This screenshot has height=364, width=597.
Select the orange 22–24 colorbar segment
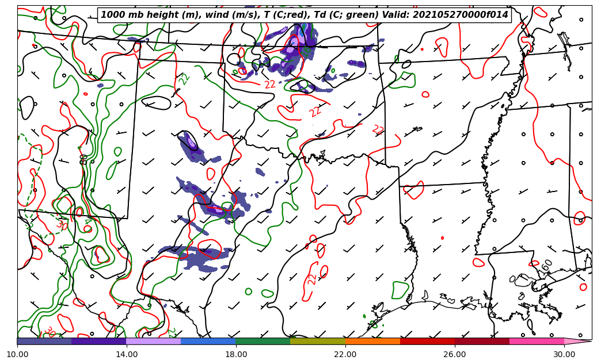(372, 341)
